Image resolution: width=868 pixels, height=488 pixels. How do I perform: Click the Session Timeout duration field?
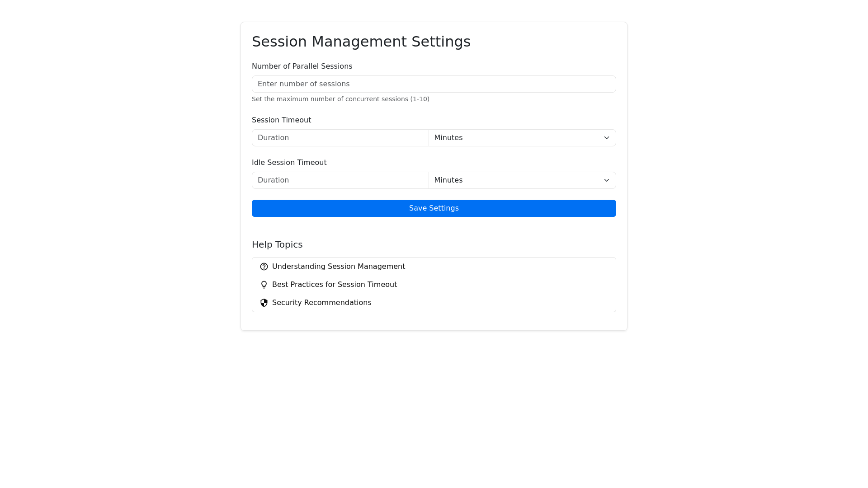(340, 138)
